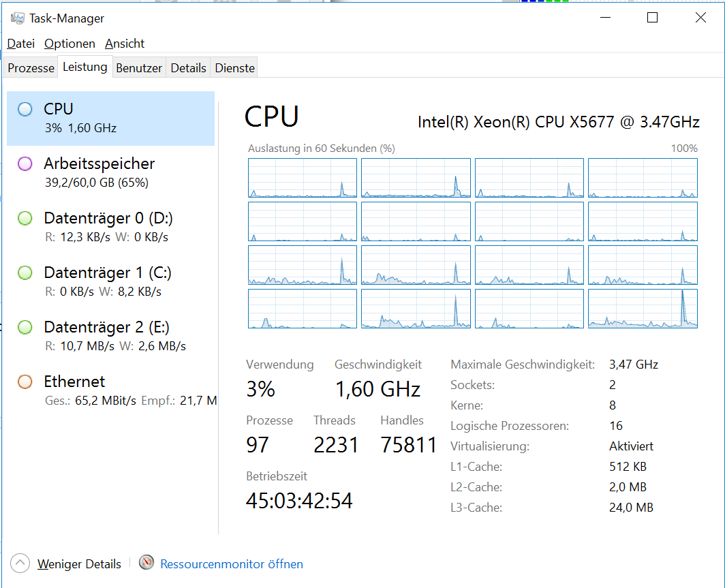The image size is (725, 588).
Task: Collapse view with the Weniger Details arrow
Action: coord(20,563)
